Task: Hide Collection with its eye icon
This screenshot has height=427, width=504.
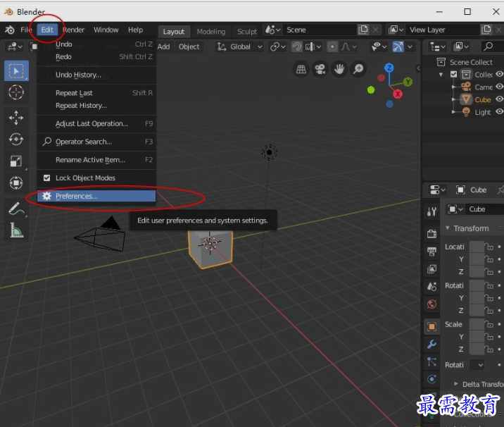Action: pyautogui.click(x=499, y=74)
